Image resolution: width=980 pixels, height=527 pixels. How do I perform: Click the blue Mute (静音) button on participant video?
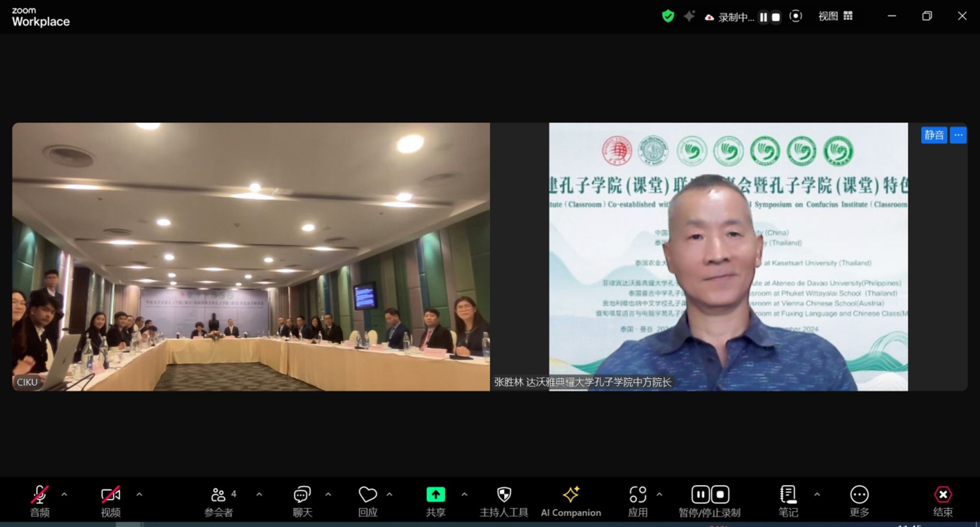(934, 135)
